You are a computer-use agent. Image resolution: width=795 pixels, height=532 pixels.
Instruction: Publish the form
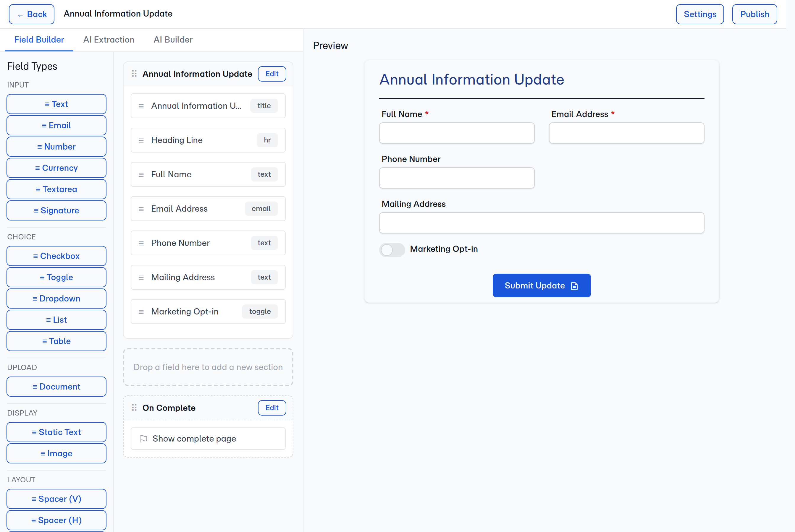[x=754, y=14]
